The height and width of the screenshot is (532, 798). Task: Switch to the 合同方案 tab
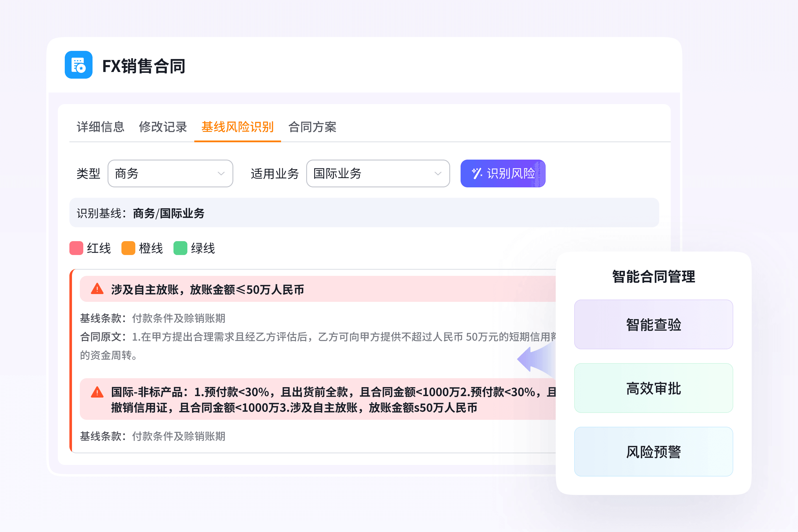click(x=313, y=127)
